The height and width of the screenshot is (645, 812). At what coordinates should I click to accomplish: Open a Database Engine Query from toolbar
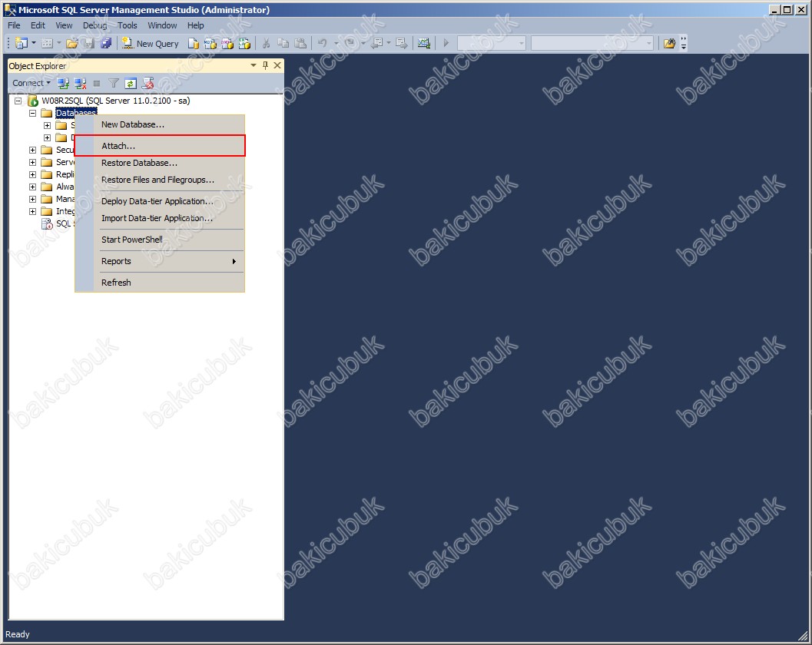point(193,44)
